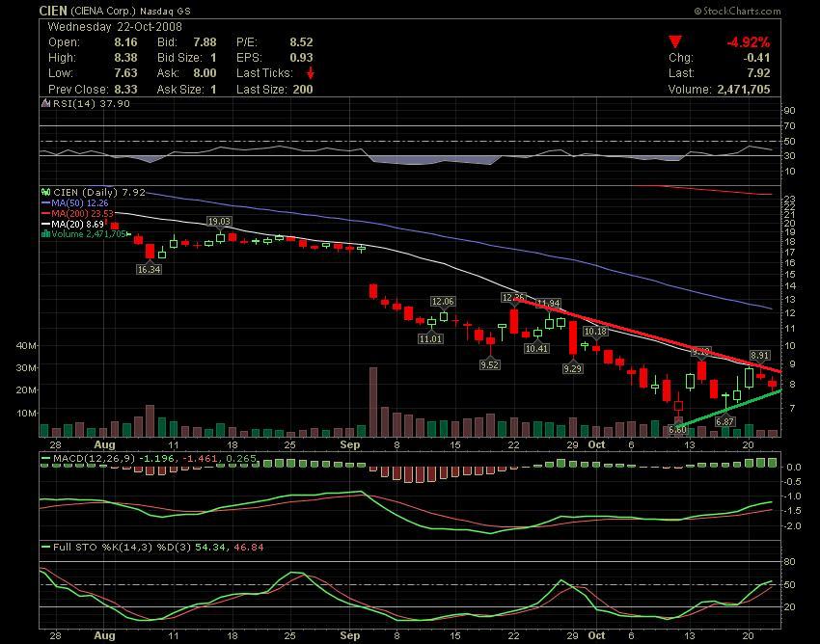The image size is (820, 644).
Task: Click the 12.06 price annotation
Action: (443, 302)
